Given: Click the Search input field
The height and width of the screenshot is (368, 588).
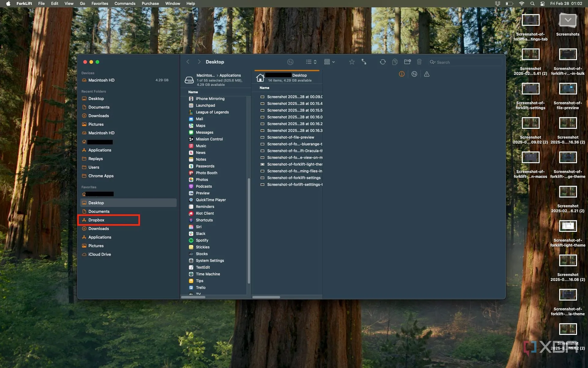Looking at the screenshot, I should (466, 62).
